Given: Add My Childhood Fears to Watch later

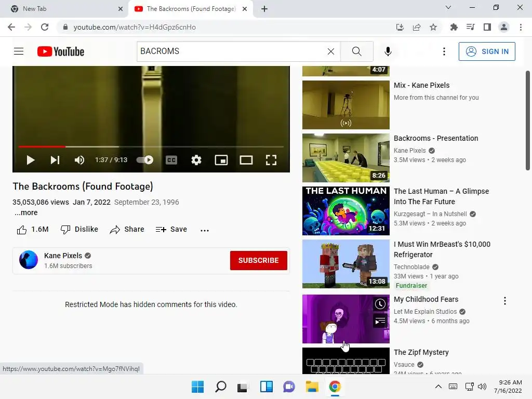Looking at the screenshot, I should pyautogui.click(x=380, y=303).
